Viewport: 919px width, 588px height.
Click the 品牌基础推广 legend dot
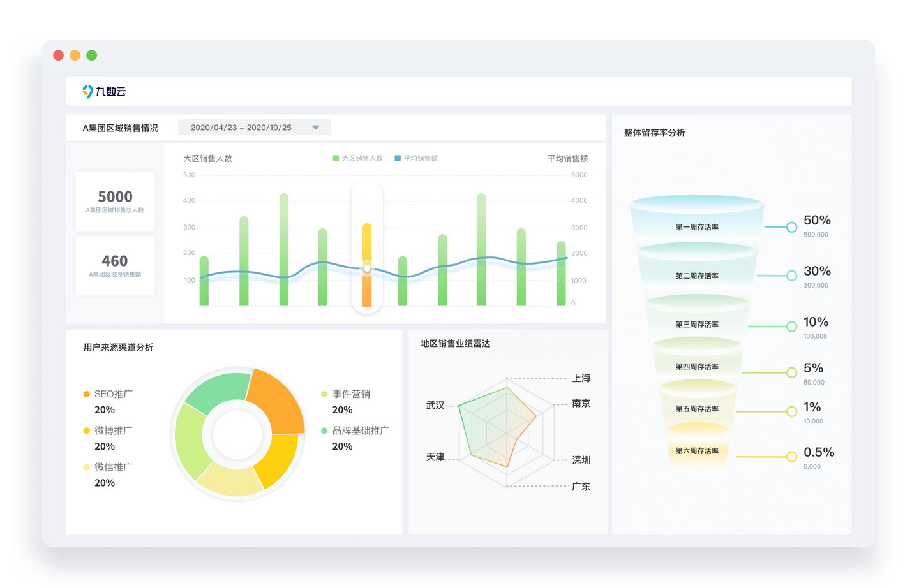click(324, 430)
